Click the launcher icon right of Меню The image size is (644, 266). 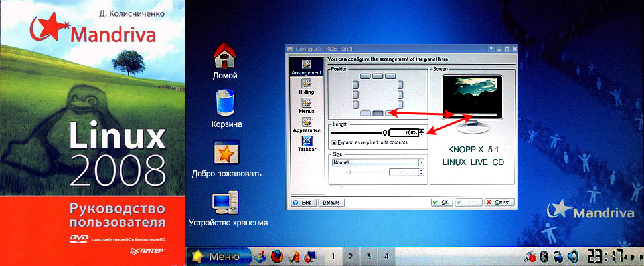pos(260,257)
